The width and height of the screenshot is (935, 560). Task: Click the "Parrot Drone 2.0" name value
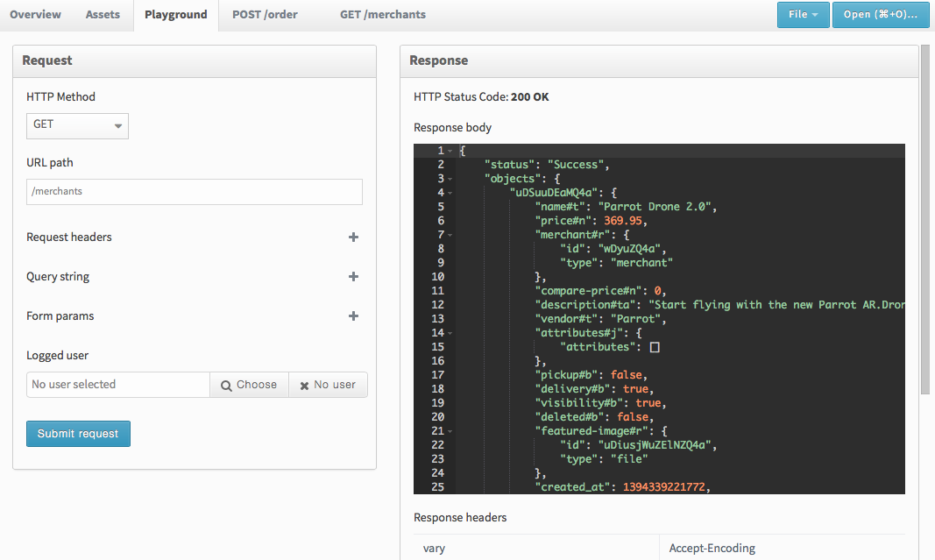tap(654, 207)
